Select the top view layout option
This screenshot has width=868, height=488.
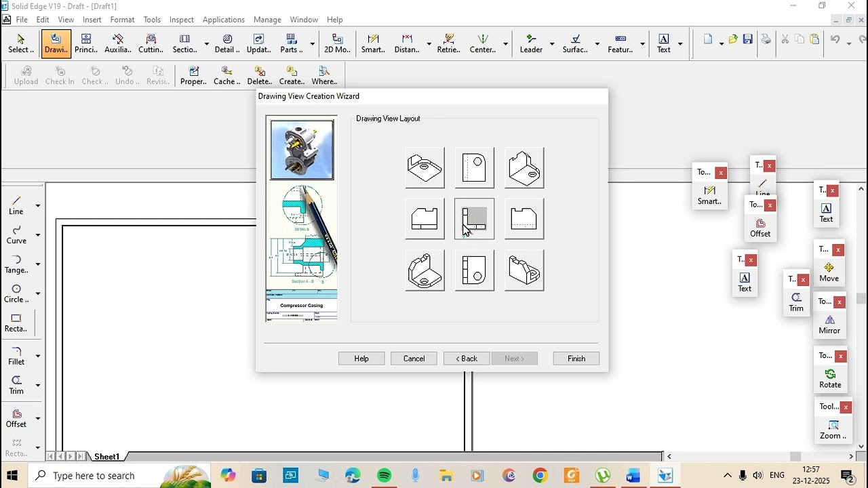(475, 167)
